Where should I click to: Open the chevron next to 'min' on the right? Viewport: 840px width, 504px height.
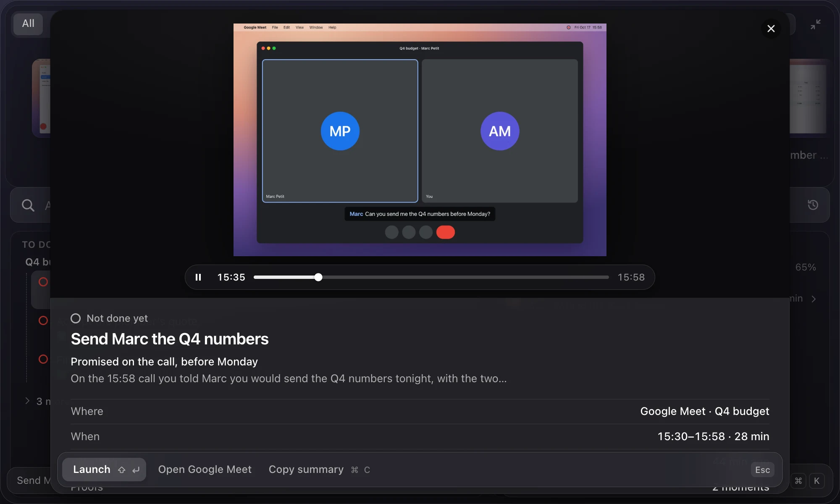click(814, 299)
